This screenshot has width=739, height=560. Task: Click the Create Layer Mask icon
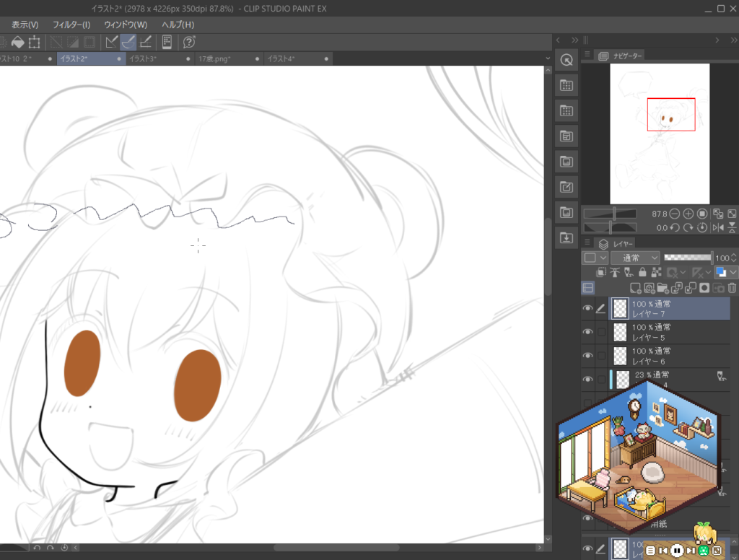[x=704, y=288]
